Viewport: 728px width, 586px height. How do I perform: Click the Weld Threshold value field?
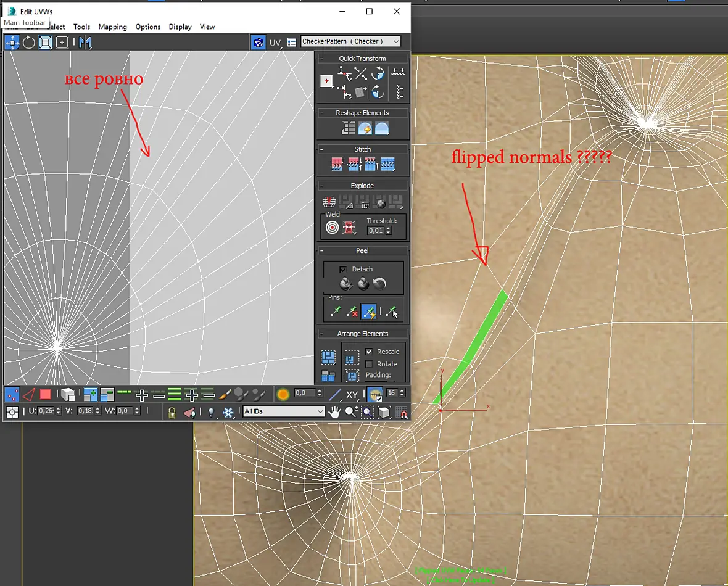376,230
